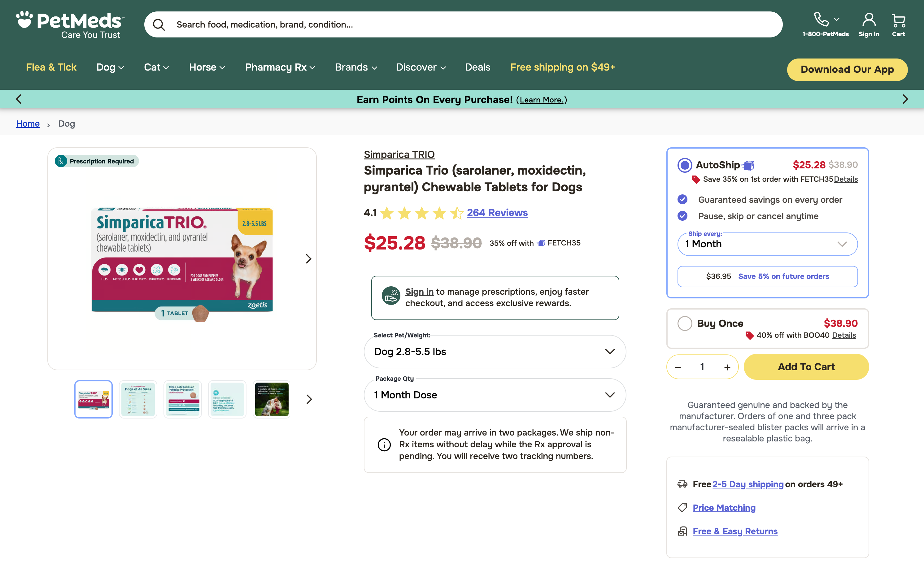The width and height of the screenshot is (924, 577).
Task: Click the search magnifier icon
Action: pyautogui.click(x=159, y=25)
